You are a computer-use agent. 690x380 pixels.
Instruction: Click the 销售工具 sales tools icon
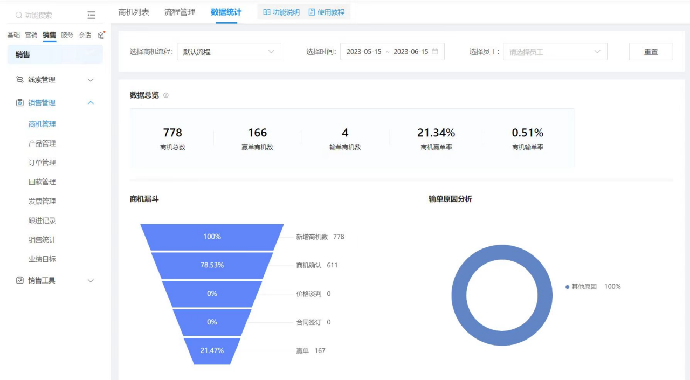(20, 280)
